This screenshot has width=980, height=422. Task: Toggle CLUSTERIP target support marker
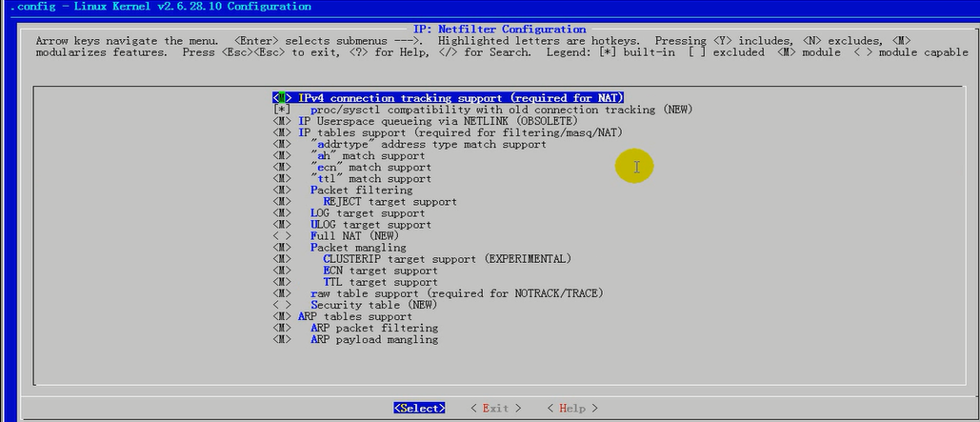click(x=282, y=259)
